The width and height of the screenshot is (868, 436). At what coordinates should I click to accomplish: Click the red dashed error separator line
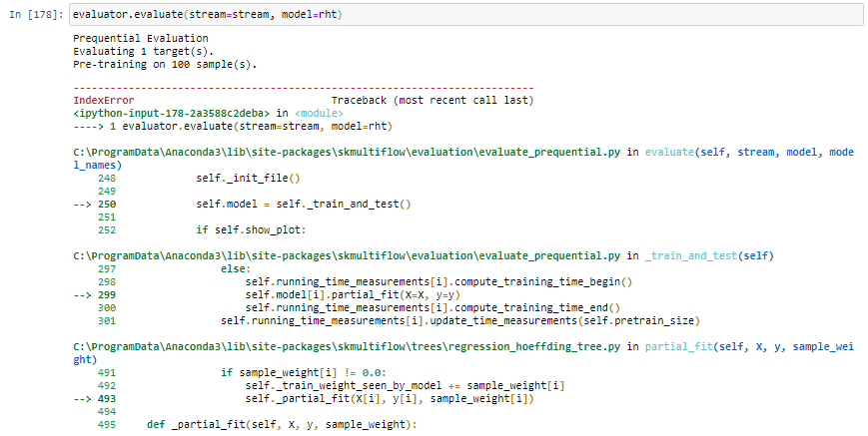click(x=304, y=88)
